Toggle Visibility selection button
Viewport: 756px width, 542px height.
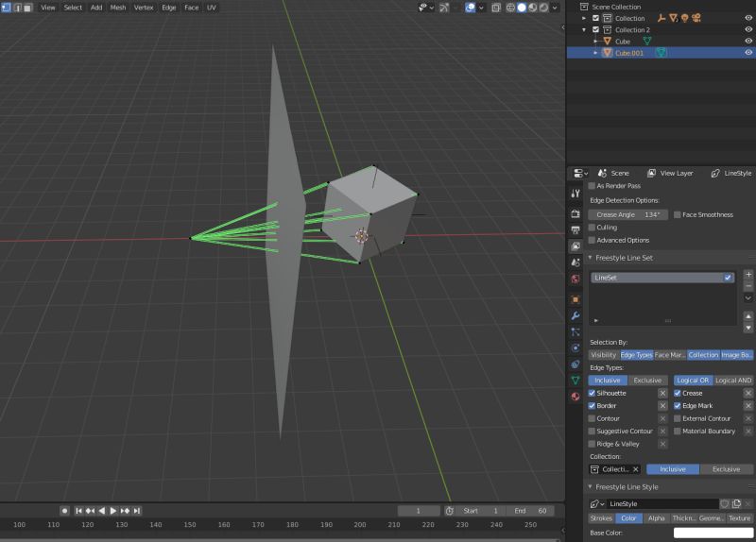(x=604, y=355)
